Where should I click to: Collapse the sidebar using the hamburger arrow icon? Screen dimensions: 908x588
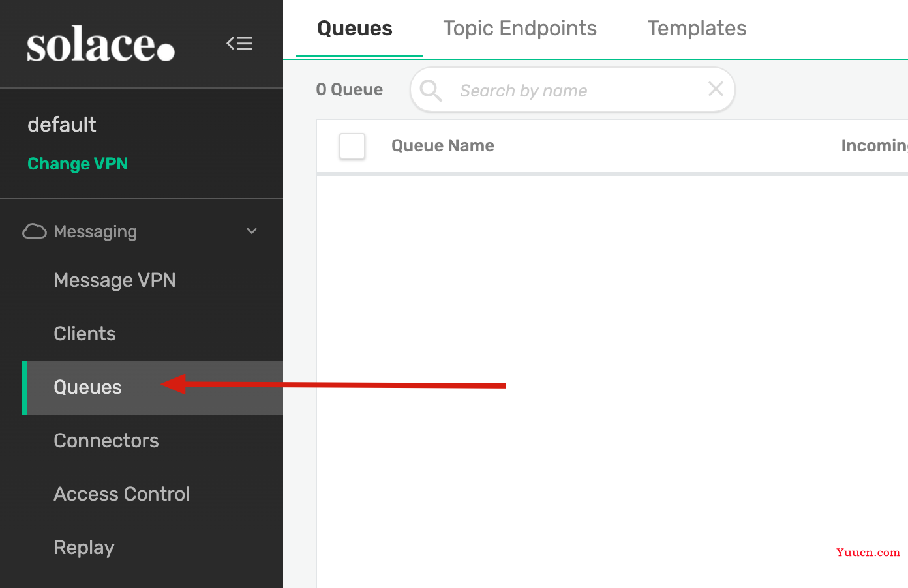(x=239, y=44)
